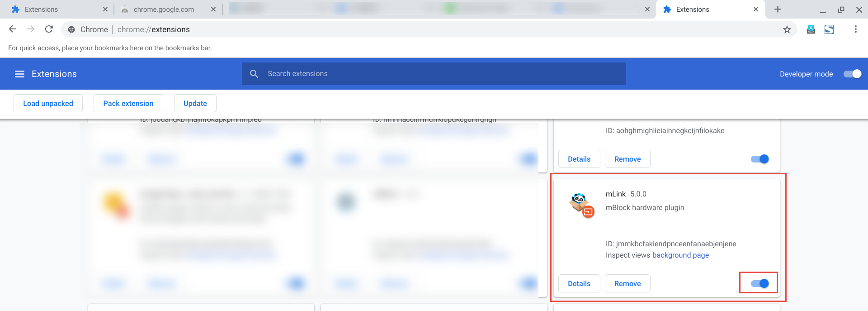Click the browser forward arrow
The width and height of the screenshot is (868, 311).
(x=31, y=29)
